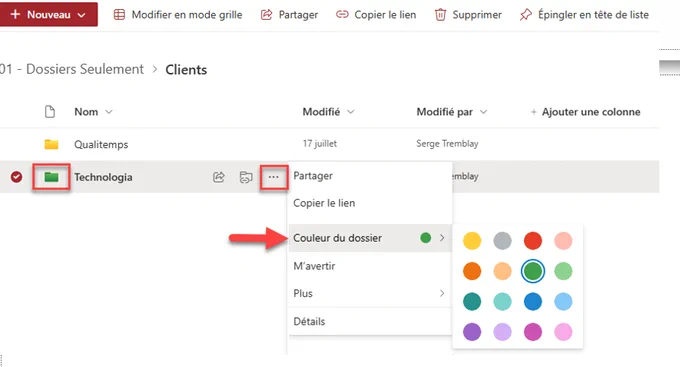Expand the Plus submenu
Viewport: 680px width, 367px height.
[370, 293]
